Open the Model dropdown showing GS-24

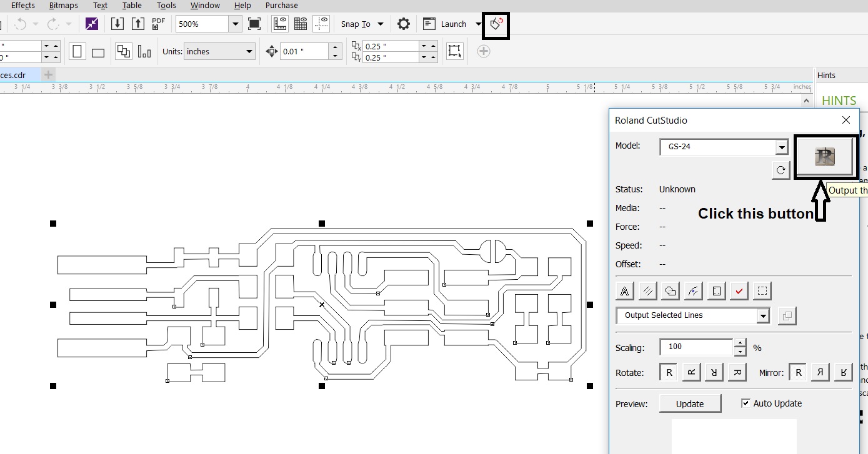[x=781, y=147]
